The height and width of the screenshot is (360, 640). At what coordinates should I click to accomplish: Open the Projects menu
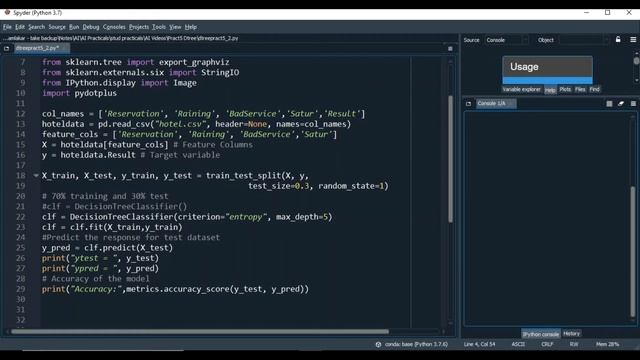pos(139,27)
